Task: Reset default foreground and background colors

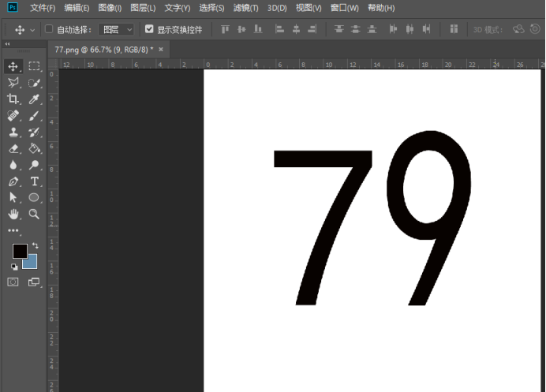Action: (x=14, y=267)
